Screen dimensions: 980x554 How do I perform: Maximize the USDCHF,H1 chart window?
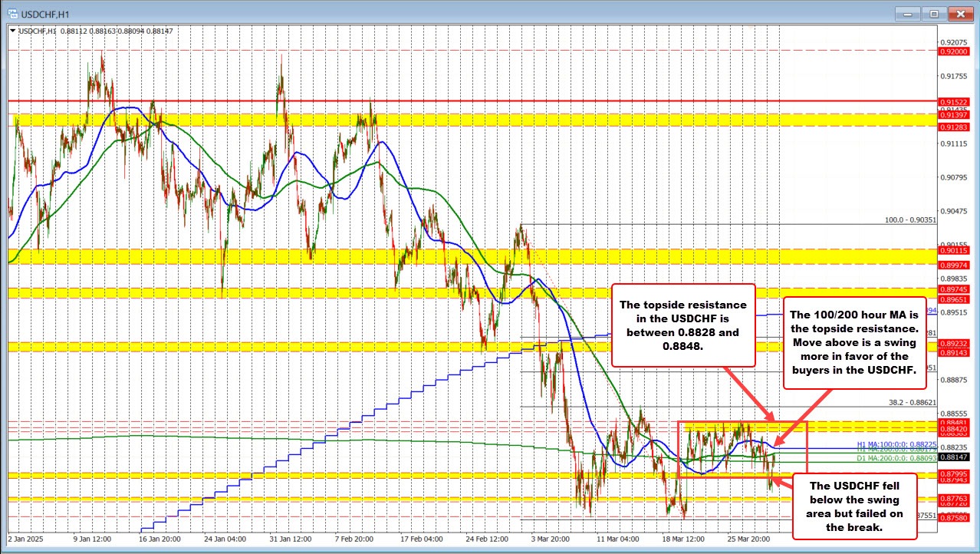coord(934,13)
